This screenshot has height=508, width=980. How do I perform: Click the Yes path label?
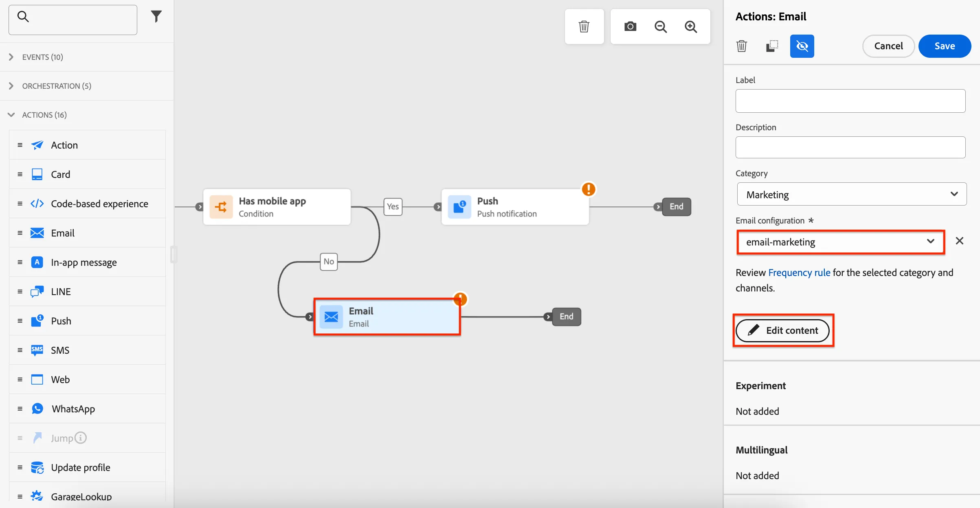(x=393, y=206)
